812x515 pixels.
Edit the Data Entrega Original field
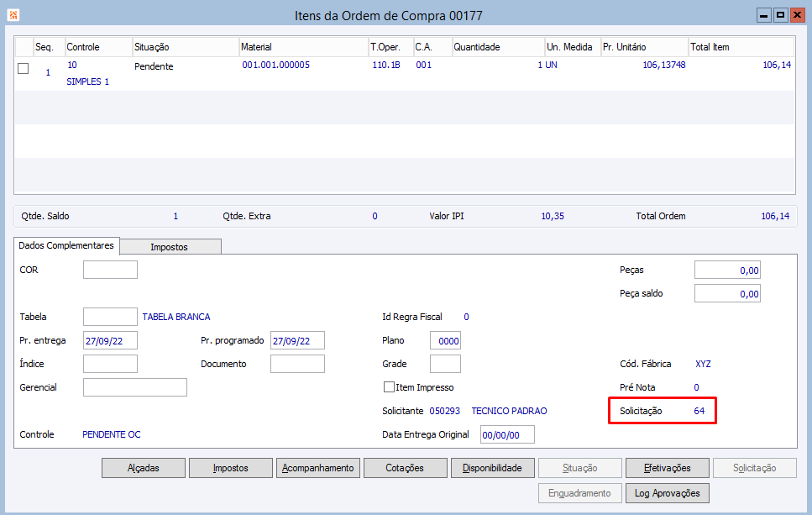pos(507,434)
